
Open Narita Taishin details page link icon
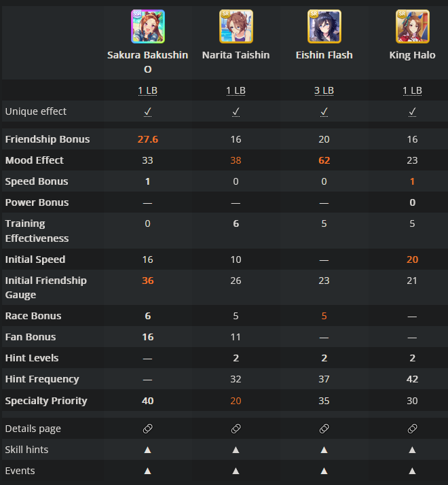(236, 429)
